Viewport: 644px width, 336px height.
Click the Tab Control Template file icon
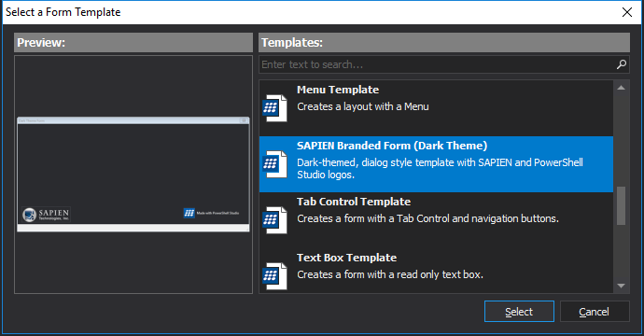pos(274,220)
